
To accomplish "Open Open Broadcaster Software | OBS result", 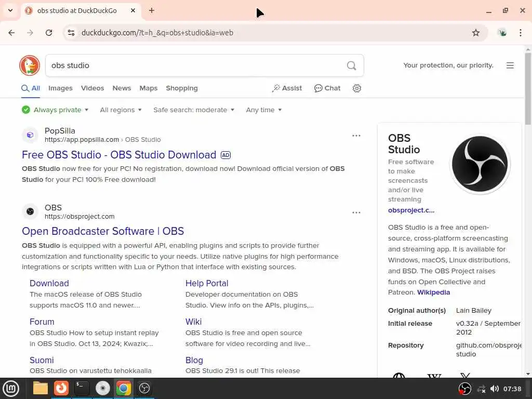I will 103,231.
